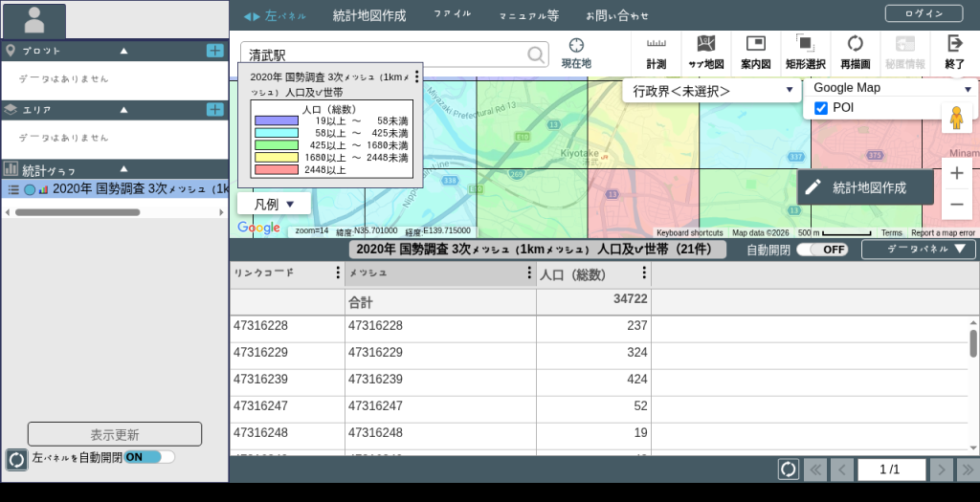Click the 統計地図作成 pencil button
Image resolution: width=980 pixels, height=502 pixels.
coord(865,187)
